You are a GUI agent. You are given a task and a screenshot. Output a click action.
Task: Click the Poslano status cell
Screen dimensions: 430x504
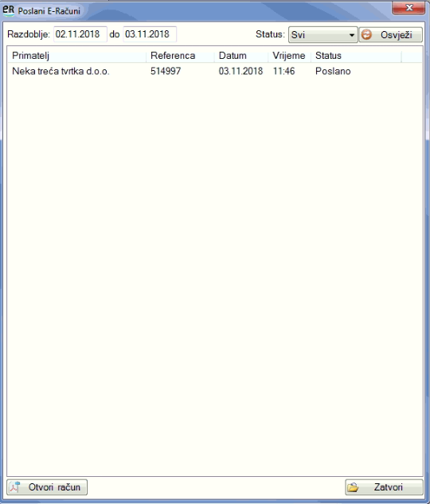click(x=333, y=71)
